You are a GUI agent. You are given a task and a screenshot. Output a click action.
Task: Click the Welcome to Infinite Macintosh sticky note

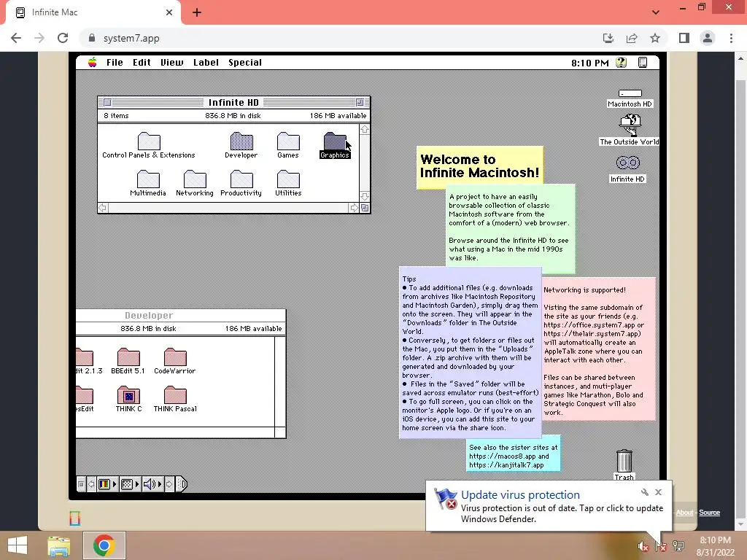pos(480,166)
